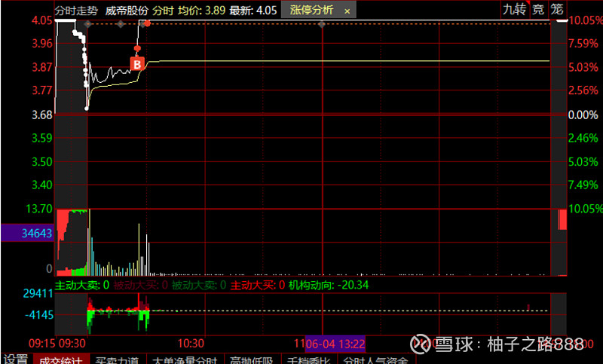Image resolution: width=603 pixels, height=364 pixels.
Task: Click the 09:15 time axis label
Action: pyautogui.click(x=42, y=343)
